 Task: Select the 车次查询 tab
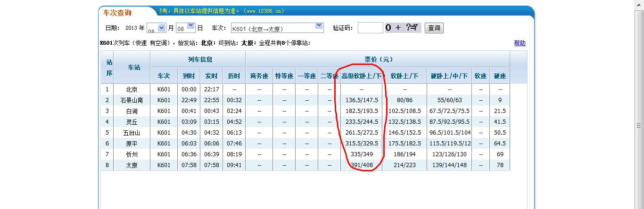click(118, 12)
